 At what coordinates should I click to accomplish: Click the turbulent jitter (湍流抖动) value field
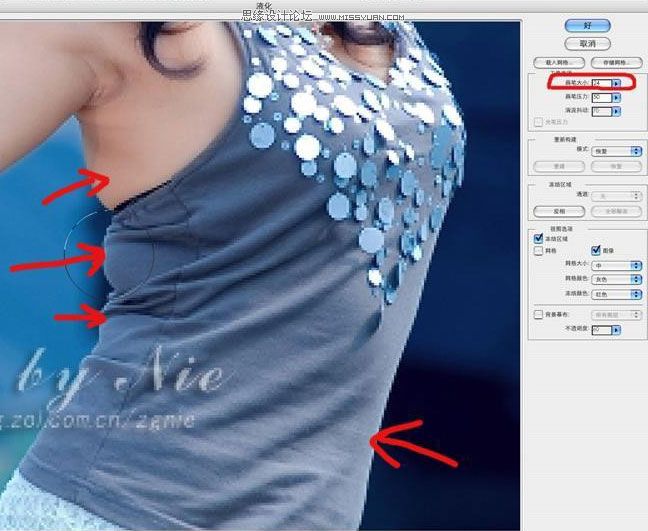(x=602, y=111)
